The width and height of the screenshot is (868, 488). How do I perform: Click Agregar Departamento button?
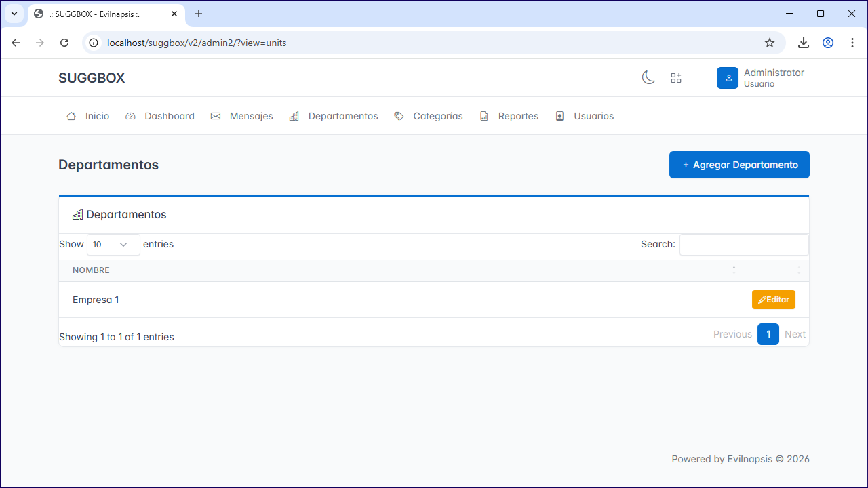coord(739,165)
